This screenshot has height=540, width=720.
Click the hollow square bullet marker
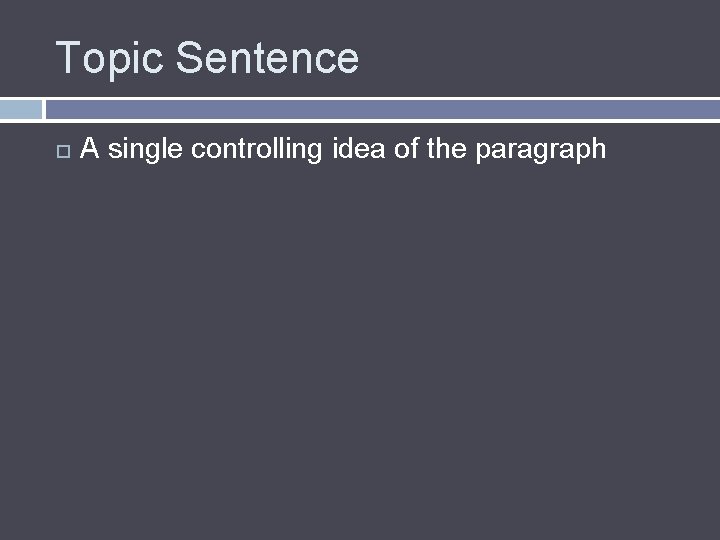(x=63, y=151)
